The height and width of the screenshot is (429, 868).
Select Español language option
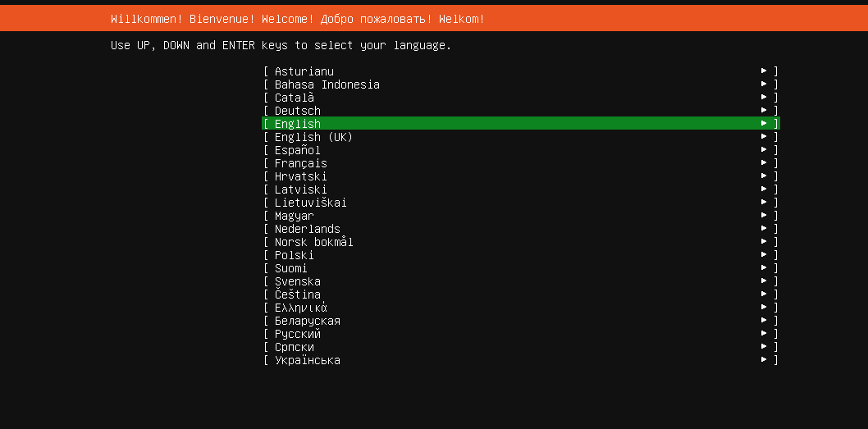(x=520, y=150)
